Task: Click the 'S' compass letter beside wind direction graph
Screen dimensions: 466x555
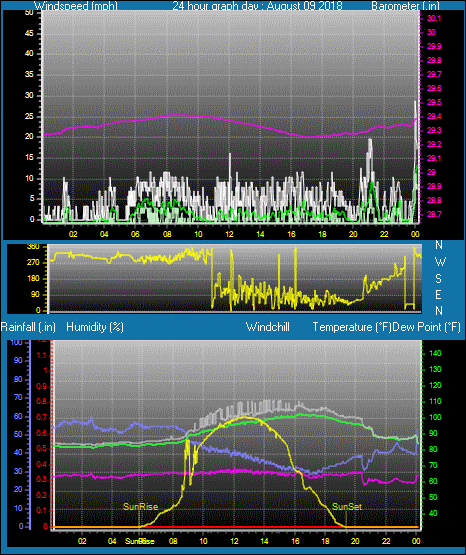Action: (438, 279)
